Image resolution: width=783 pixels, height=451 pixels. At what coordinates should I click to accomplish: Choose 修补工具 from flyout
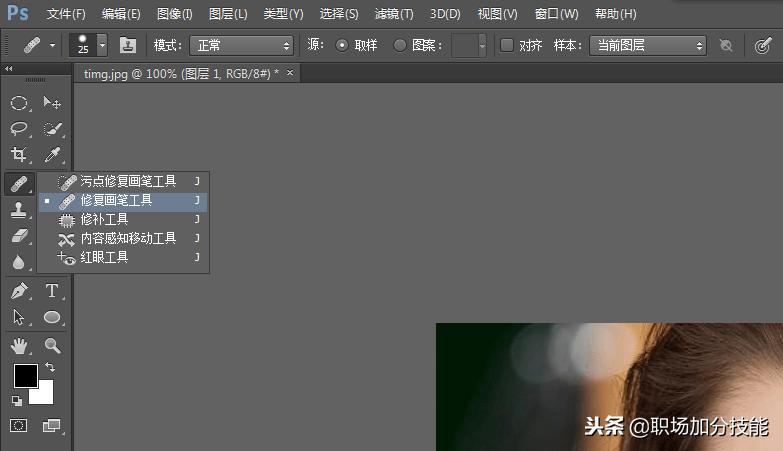tap(123, 220)
